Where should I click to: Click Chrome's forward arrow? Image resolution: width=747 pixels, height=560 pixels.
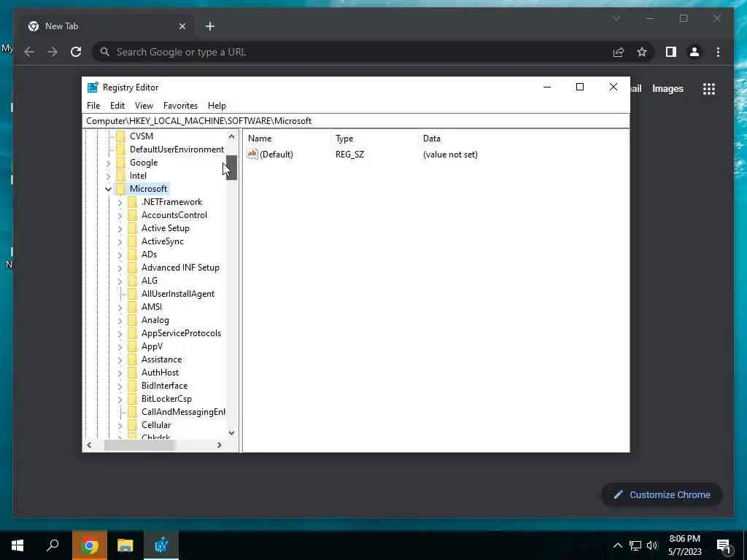tap(53, 52)
